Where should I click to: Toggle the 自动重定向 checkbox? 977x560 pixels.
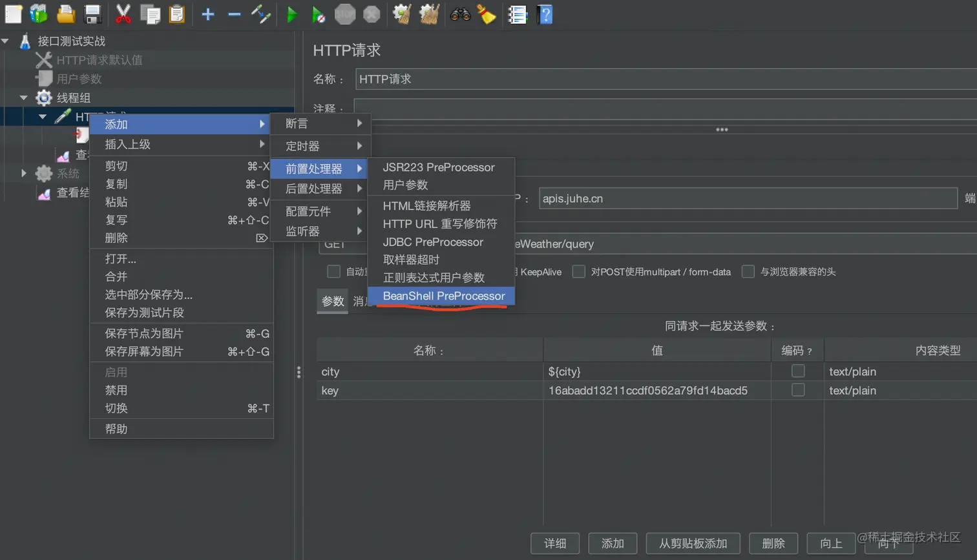(333, 271)
